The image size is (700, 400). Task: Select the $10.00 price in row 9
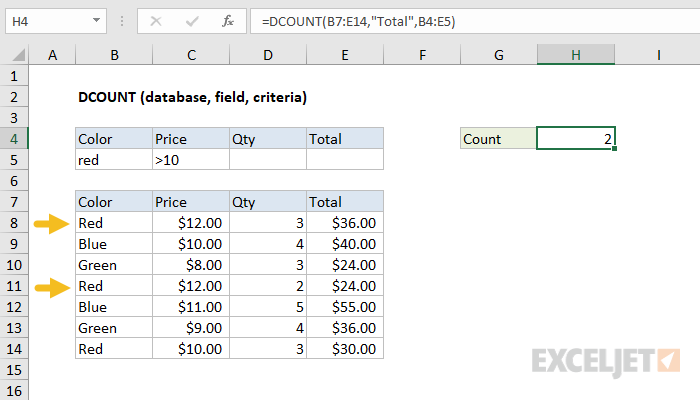click(191, 244)
